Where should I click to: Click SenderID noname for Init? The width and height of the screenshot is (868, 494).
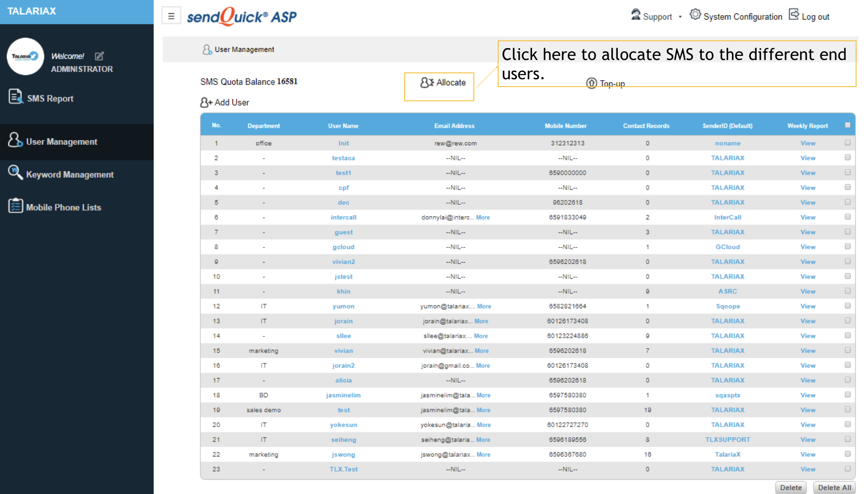click(x=728, y=143)
